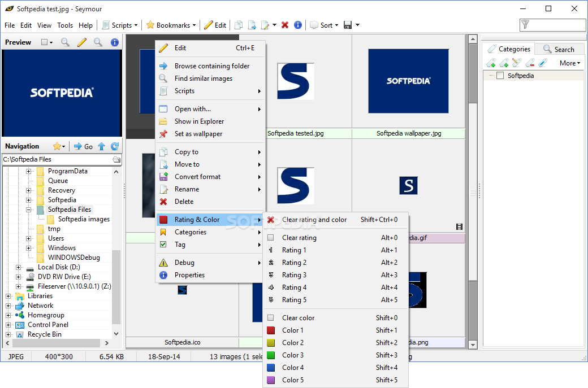The image size is (588, 388).
Task: Choose Find similar images
Action: (210, 79)
